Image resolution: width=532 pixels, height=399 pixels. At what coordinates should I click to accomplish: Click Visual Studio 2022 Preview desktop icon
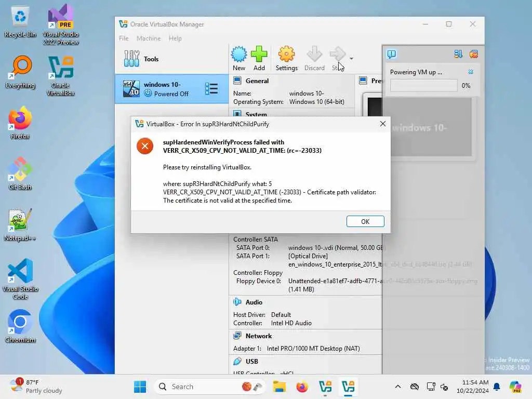click(x=61, y=25)
